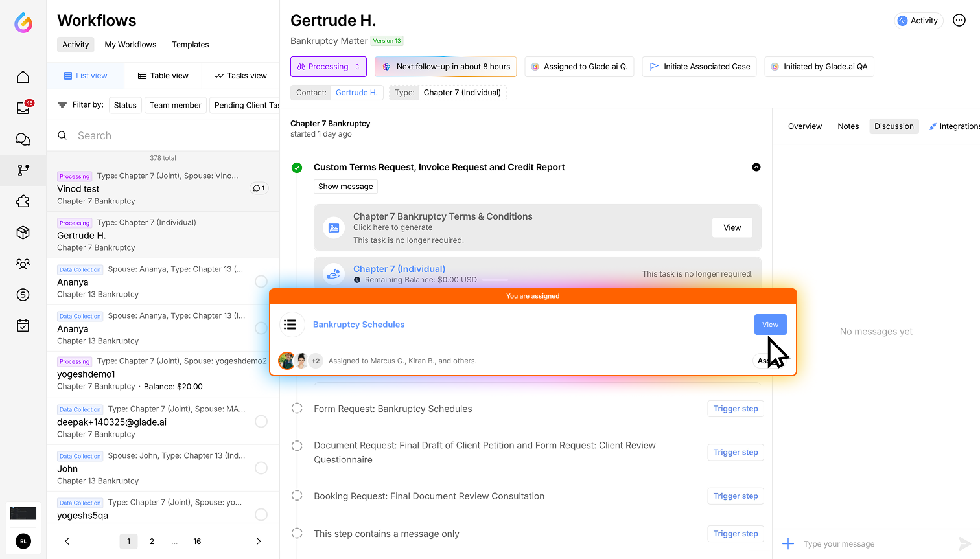This screenshot has width=980, height=559.
Task: Open the billing dollar sidebar icon
Action: 23,295
